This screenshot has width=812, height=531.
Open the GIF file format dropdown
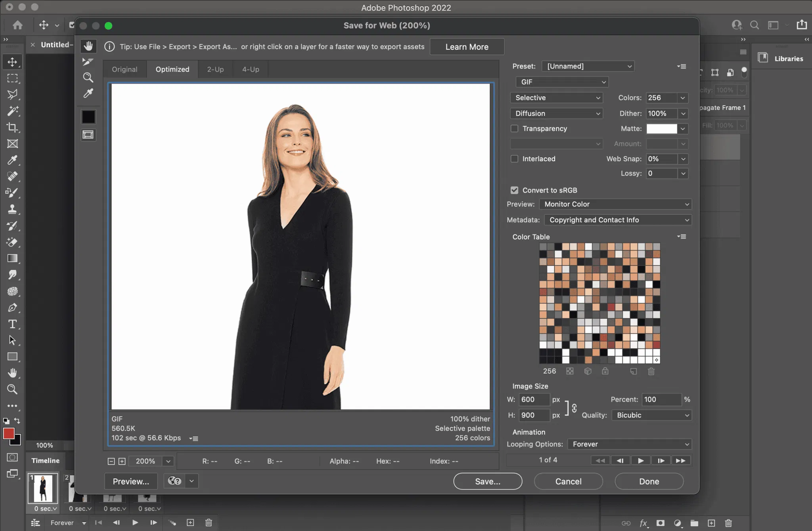[562, 82]
